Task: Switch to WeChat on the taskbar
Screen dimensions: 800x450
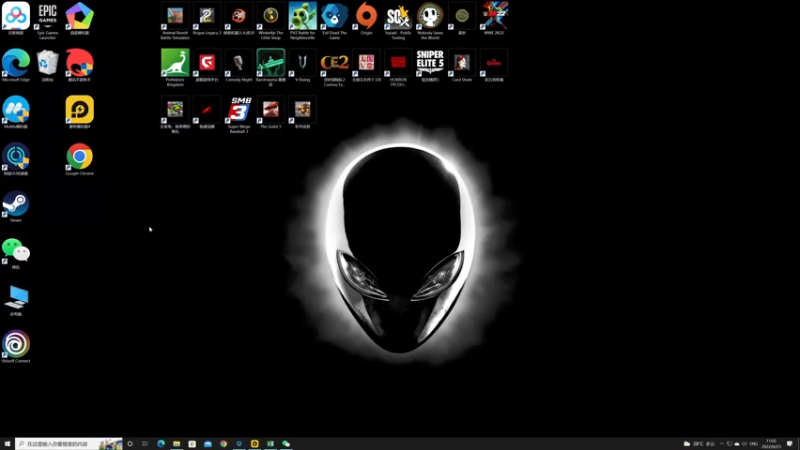Action: click(x=286, y=444)
